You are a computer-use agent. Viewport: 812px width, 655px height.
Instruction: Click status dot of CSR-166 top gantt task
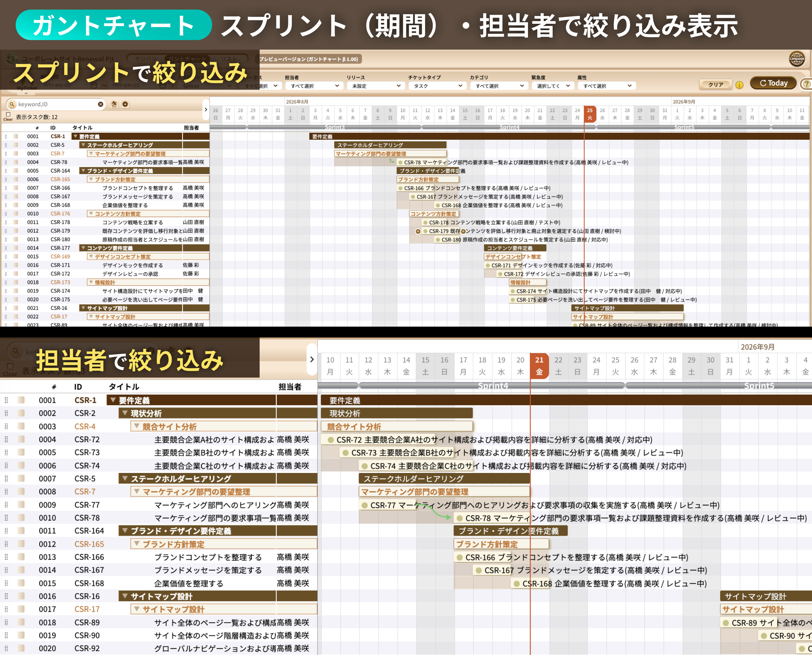pyautogui.click(x=400, y=188)
